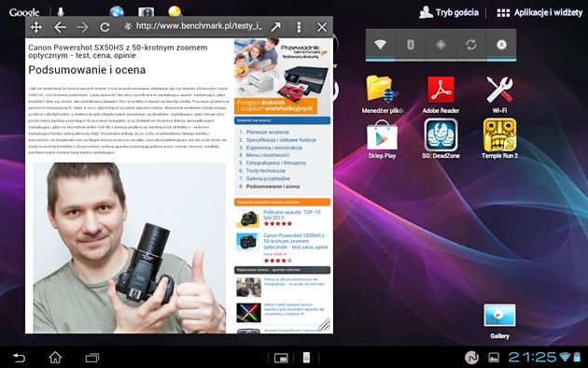Switch to Tryb gościa
The height and width of the screenshot is (368, 588).
click(449, 12)
